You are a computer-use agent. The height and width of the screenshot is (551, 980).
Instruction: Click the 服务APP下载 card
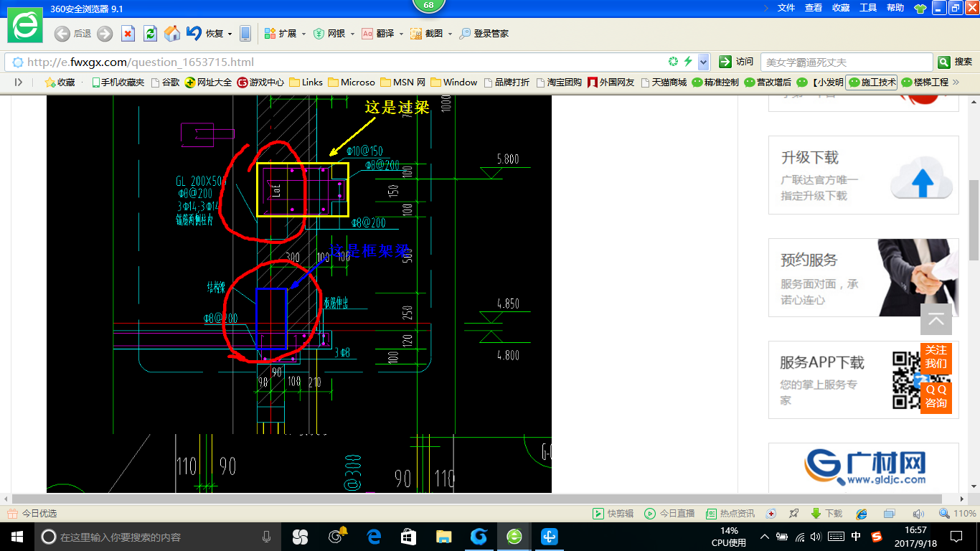click(864, 380)
